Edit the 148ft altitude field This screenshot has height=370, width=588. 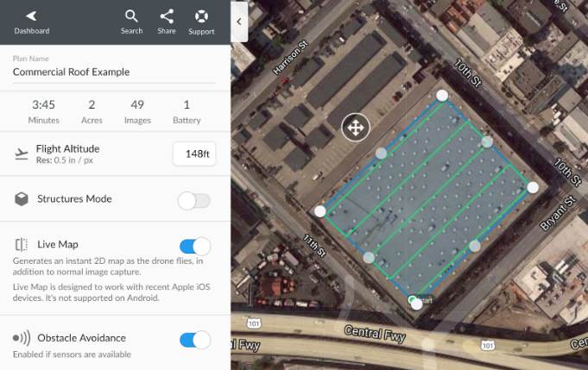pyautogui.click(x=194, y=154)
